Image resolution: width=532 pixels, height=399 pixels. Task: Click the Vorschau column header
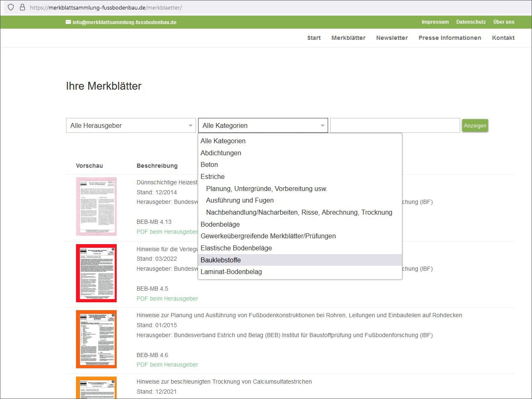point(89,166)
